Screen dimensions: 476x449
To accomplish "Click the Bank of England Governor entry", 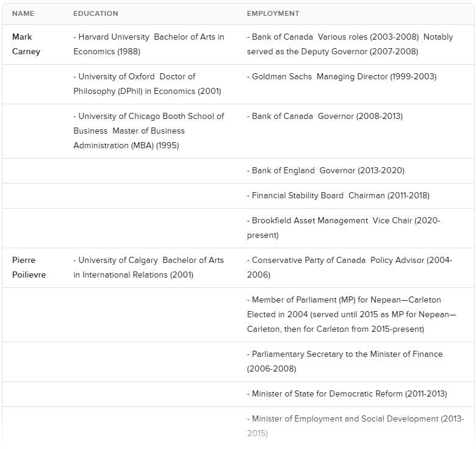I will (x=325, y=171).
